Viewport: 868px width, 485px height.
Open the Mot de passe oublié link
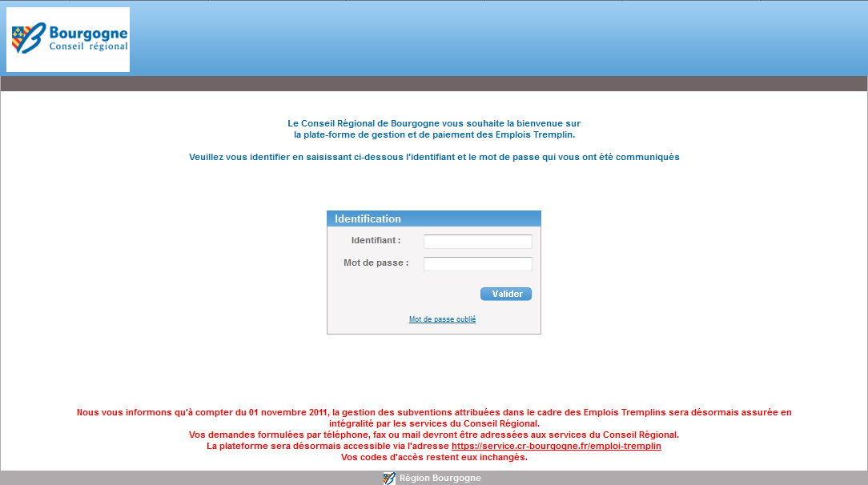[442, 319]
